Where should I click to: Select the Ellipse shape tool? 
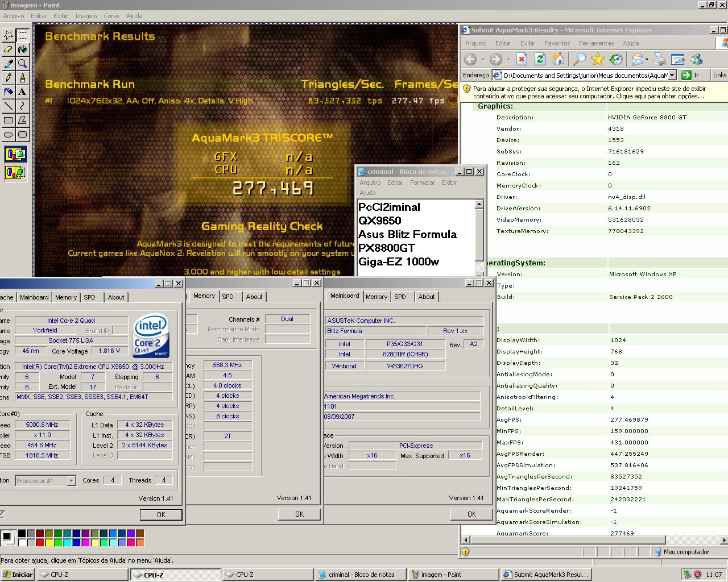tap(9, 135)
